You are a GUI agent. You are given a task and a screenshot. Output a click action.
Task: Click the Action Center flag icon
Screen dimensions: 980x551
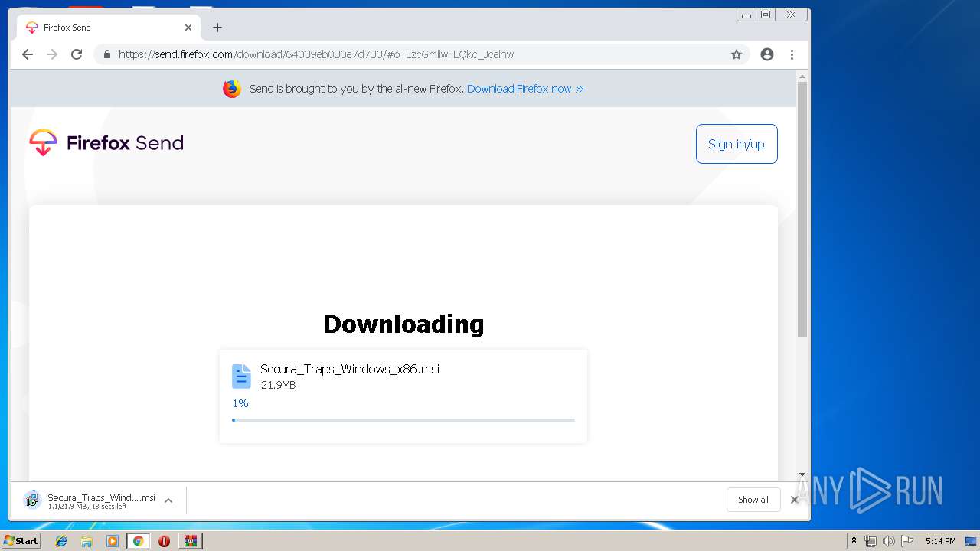pyautogui.click(x=907, y=541)
